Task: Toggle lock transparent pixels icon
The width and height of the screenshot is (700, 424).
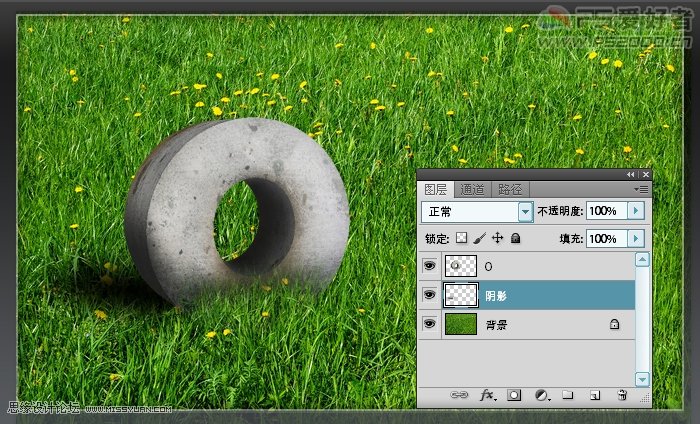Action: click(x=462, y=238)
